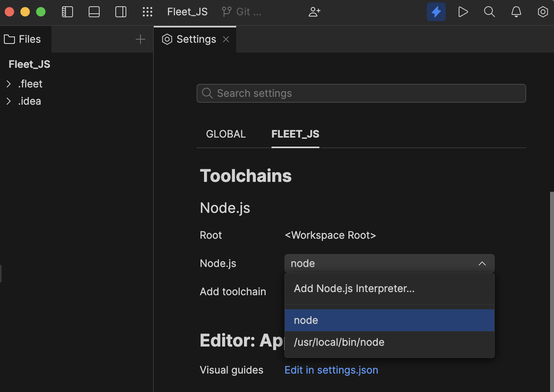Image resolution: width=554 pixels, height=392 pixels.
Task: Select /usr/local/bin/node from the dropdown list
Action: (339, 342)
